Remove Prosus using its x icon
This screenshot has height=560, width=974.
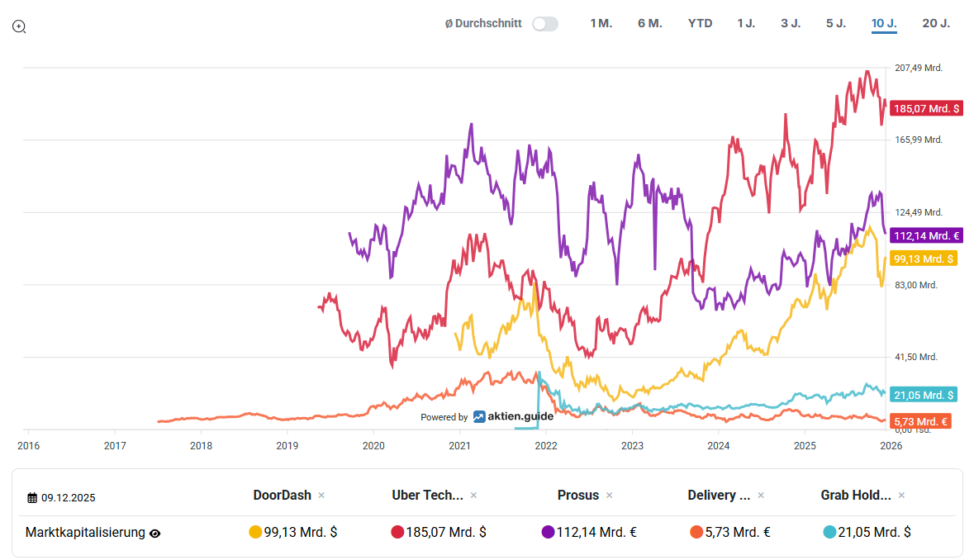pos(609,496)
